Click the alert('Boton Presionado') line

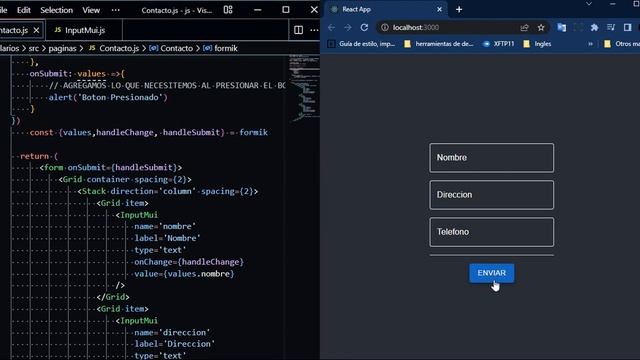[108, 97]
